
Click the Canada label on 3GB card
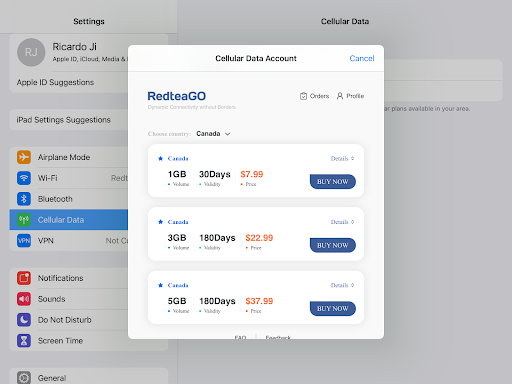coord(178,222)
